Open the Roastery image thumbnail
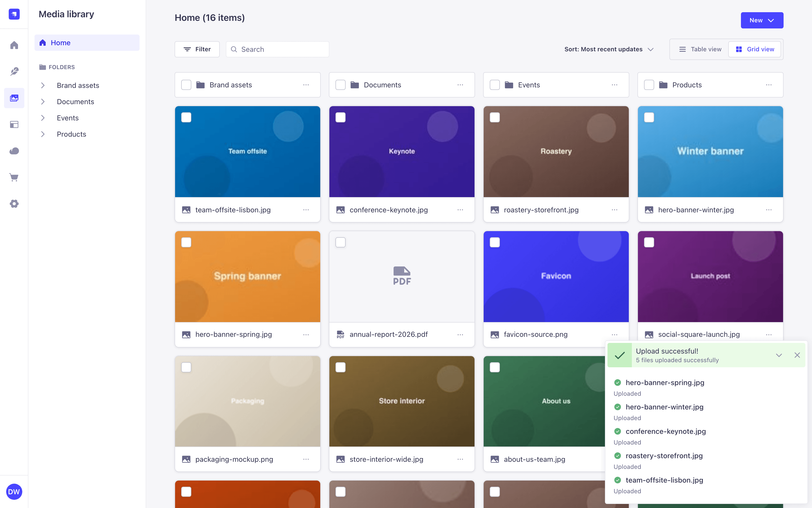The image size is (812, 508). 556,152
